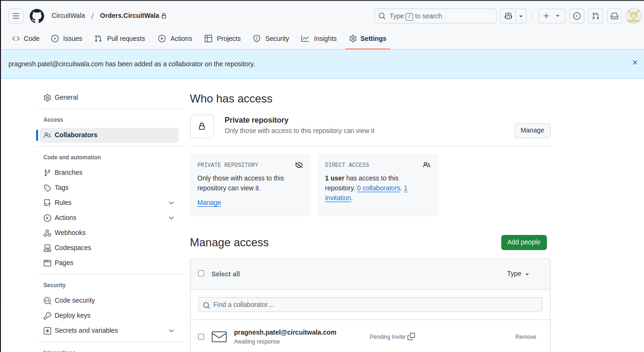644x352 pixels.
Task: Switch to the Projects tab
Action: pos(222,39)
